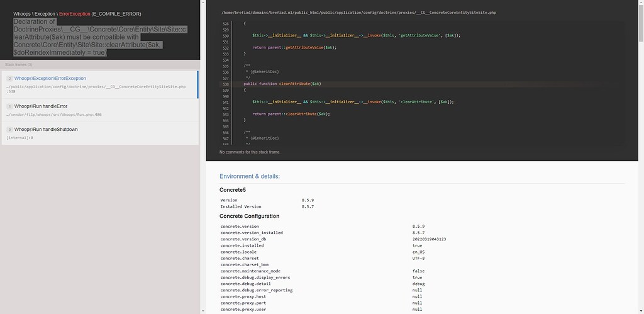644x314 pixels.
Task: Click the frame number 2 badge
Action: pyautogui.click(x=9, y=79)
